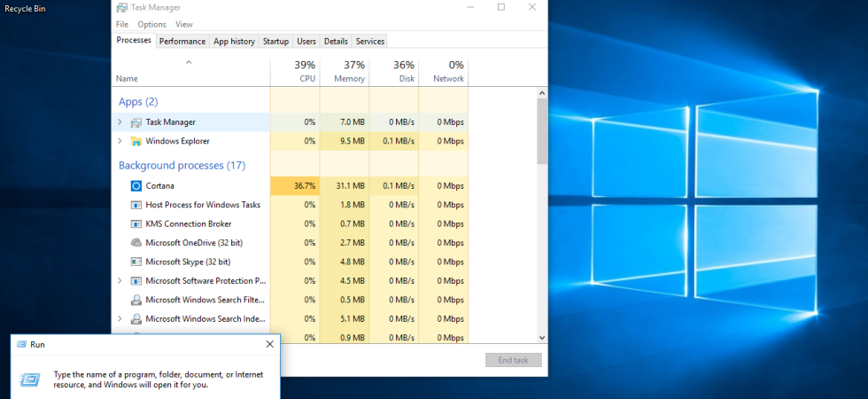Click the scrollbar up arrow
The image size is (868, 399).
click(542, 93)
